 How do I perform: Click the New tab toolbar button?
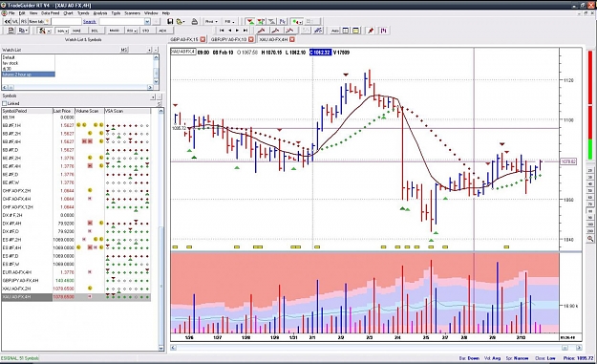point(39,22)
